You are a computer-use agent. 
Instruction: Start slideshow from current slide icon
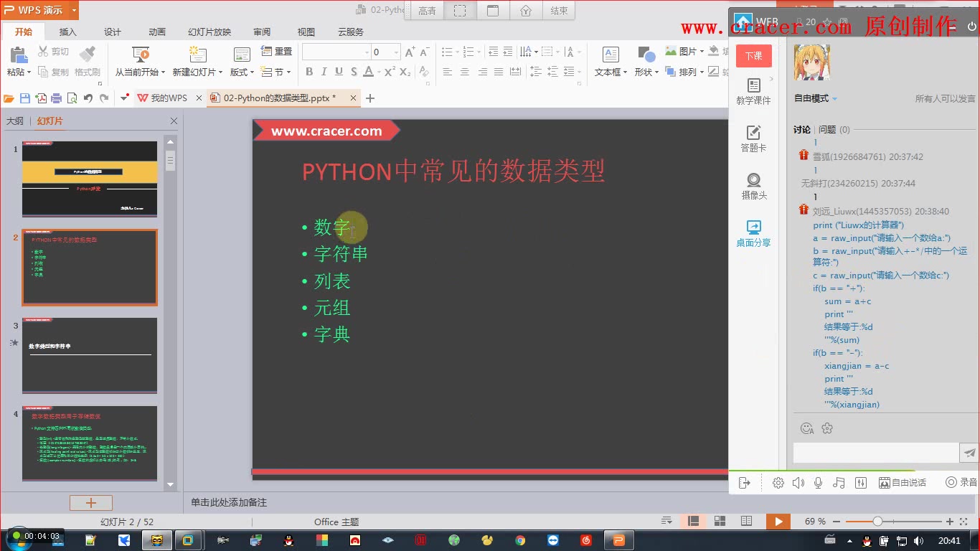pyautogui.click(x=141, y=54)
